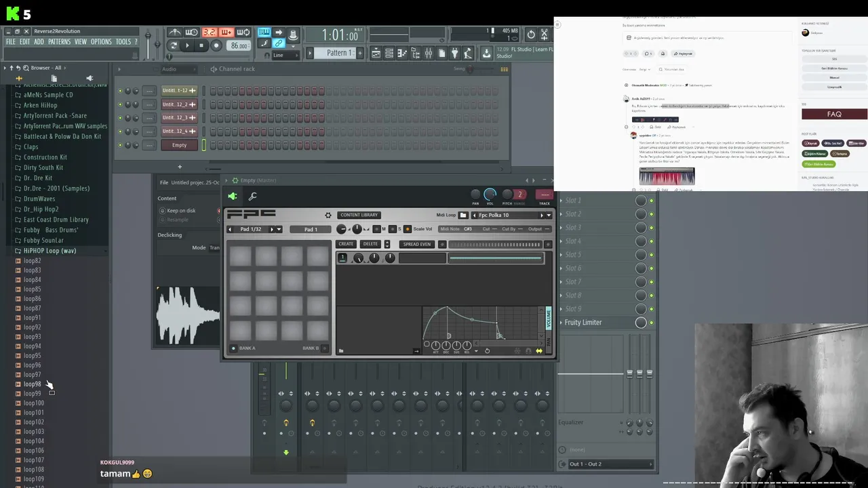This screenshot has height=488, width=868.
Task: Click the Channel rack Swing knob
Action: pyautogui.click(x=469, y=69)
